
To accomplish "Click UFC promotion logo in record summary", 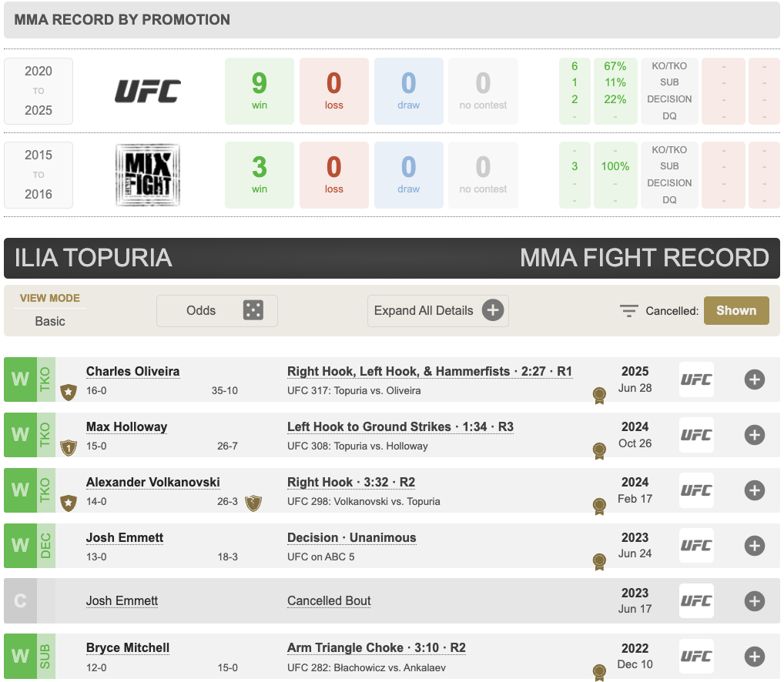I will pos(148,91).
